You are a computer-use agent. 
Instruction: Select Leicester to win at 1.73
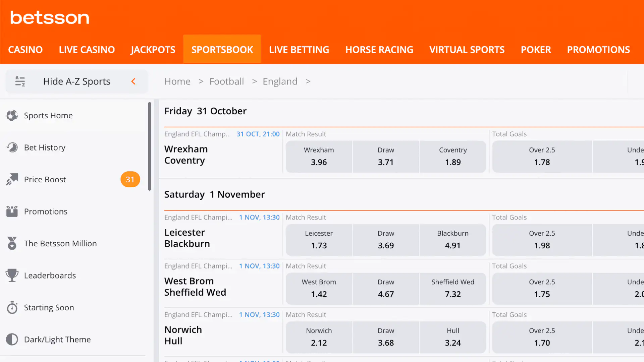click(319, 240)
